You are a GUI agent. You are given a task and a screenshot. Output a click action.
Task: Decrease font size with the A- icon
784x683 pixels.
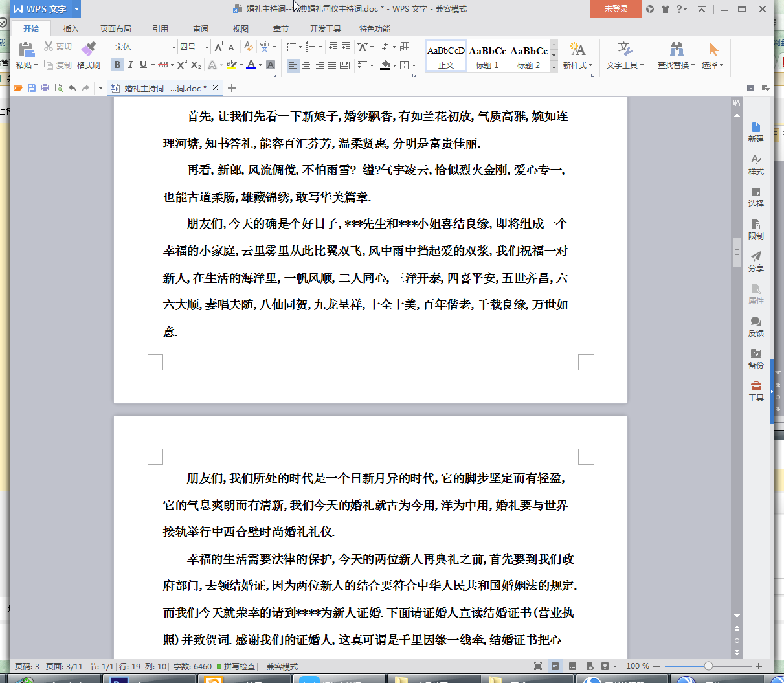(232, 47)
